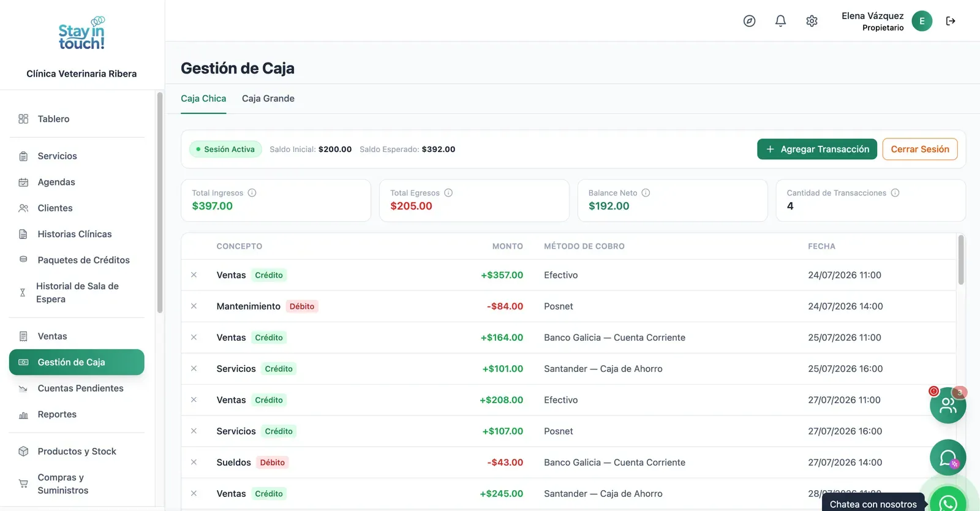Open Ventas in the sidebar

pyautogui.click(x=77, y=336)
